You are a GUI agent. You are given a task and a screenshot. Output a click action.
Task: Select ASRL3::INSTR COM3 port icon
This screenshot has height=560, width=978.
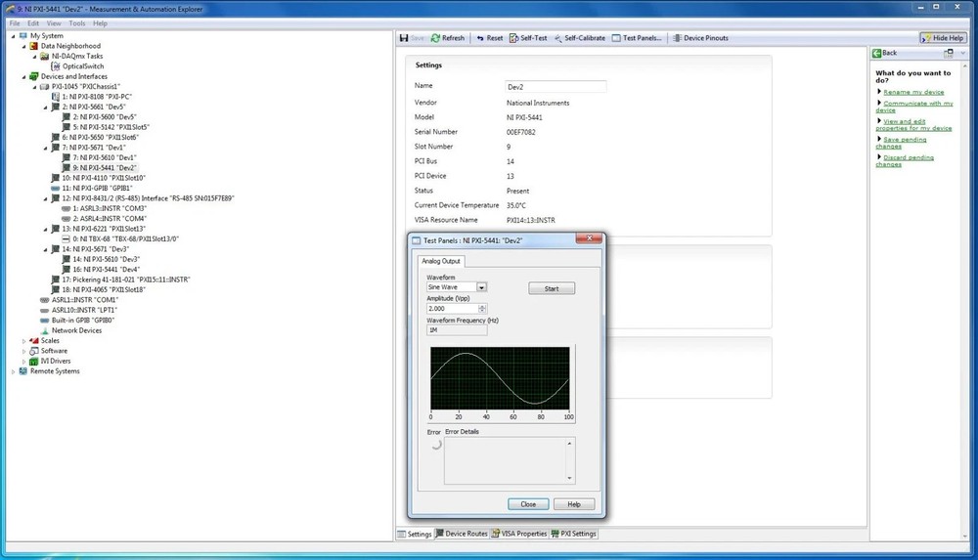click(x=66, y=208)
